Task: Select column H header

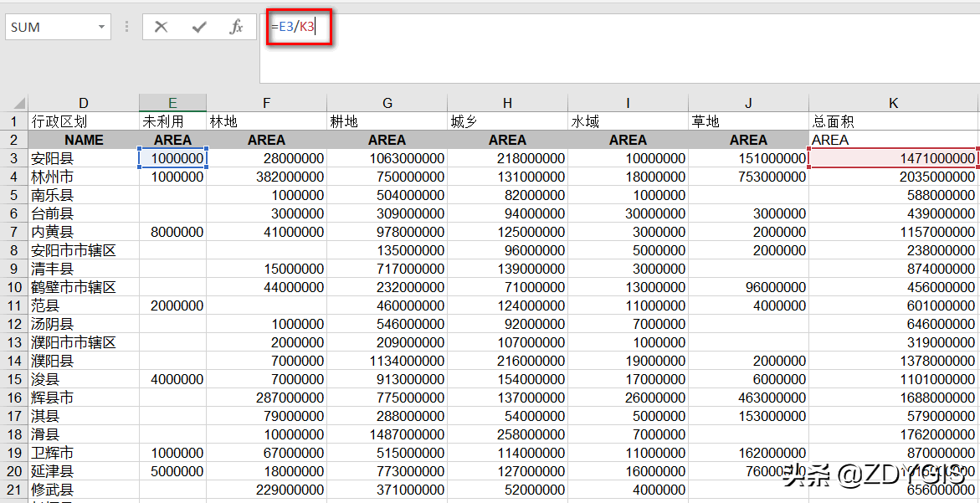Action: (x=507, y=103)
